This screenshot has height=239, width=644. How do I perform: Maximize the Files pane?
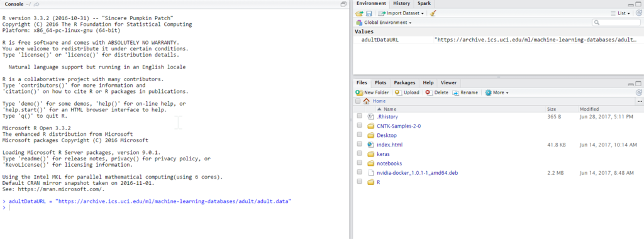pos(638,84)
